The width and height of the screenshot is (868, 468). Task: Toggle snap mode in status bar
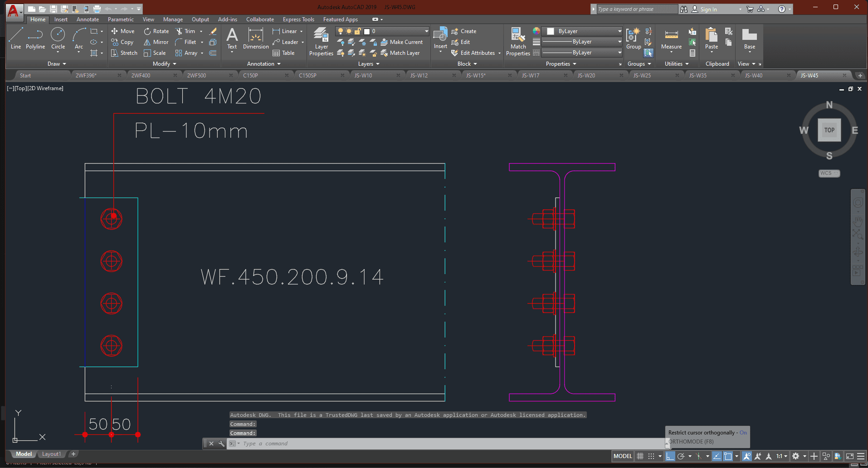(651, 456)
